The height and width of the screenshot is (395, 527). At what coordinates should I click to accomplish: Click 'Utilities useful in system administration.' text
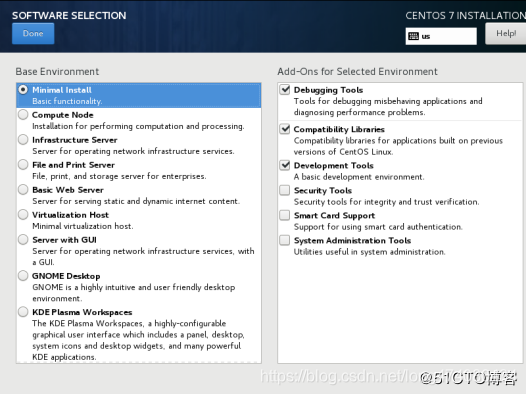click(369, 252)
